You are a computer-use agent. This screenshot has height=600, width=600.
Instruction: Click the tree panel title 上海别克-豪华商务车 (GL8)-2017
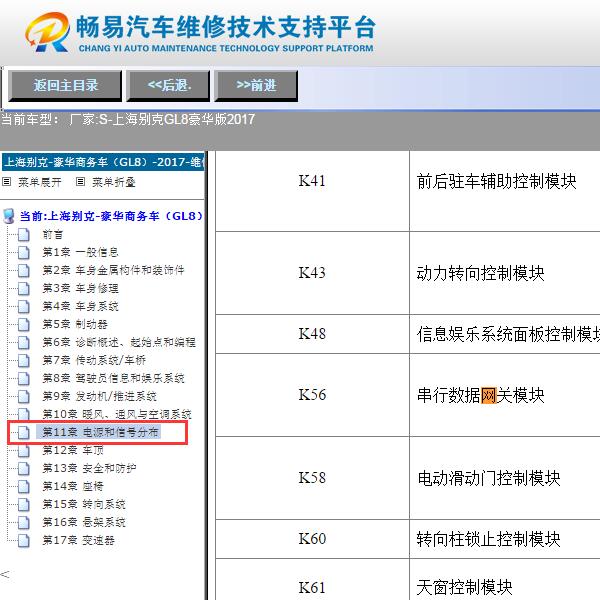[x=103, y=162]
